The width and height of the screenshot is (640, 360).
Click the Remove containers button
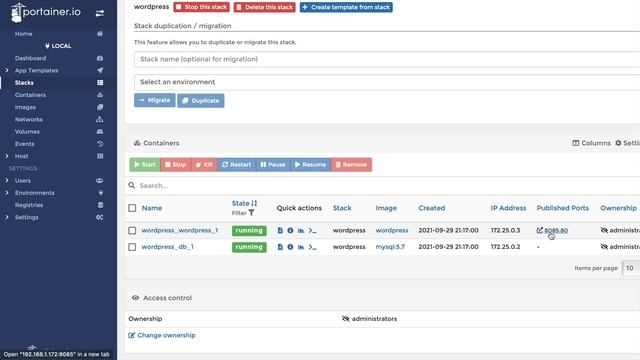coord(351,164)
